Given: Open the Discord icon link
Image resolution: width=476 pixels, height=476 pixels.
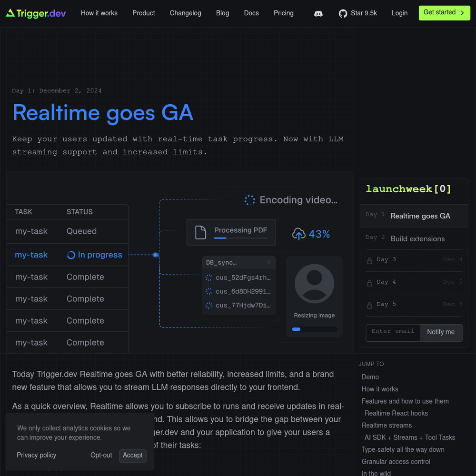Looking at the screenshot, I should point(318,13).
